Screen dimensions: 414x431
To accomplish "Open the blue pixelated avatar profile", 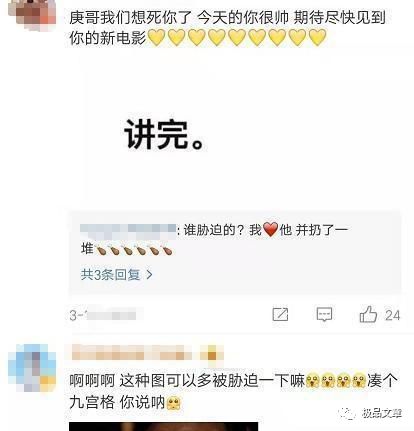I will coord(32,368).
